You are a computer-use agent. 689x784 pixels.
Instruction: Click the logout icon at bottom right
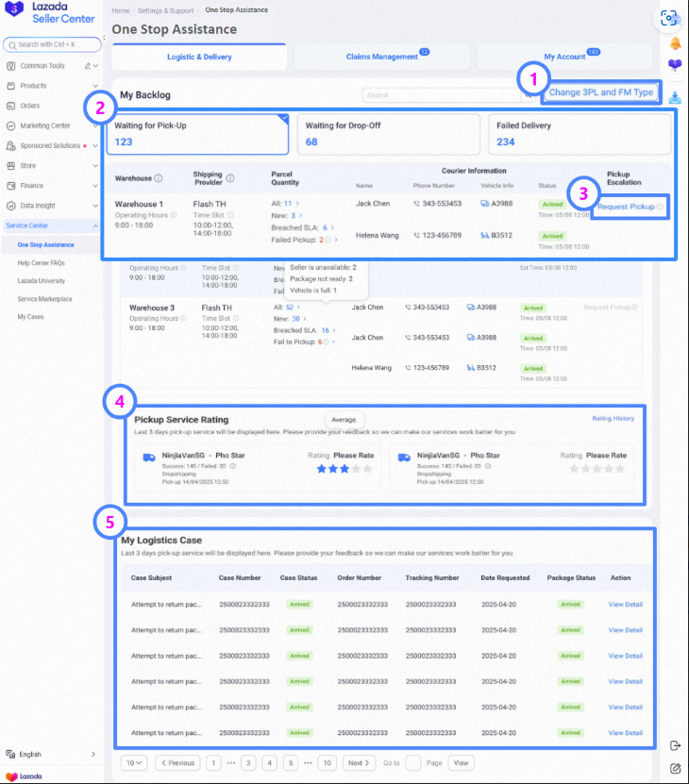pyautogui.click(x=674, y=745)
